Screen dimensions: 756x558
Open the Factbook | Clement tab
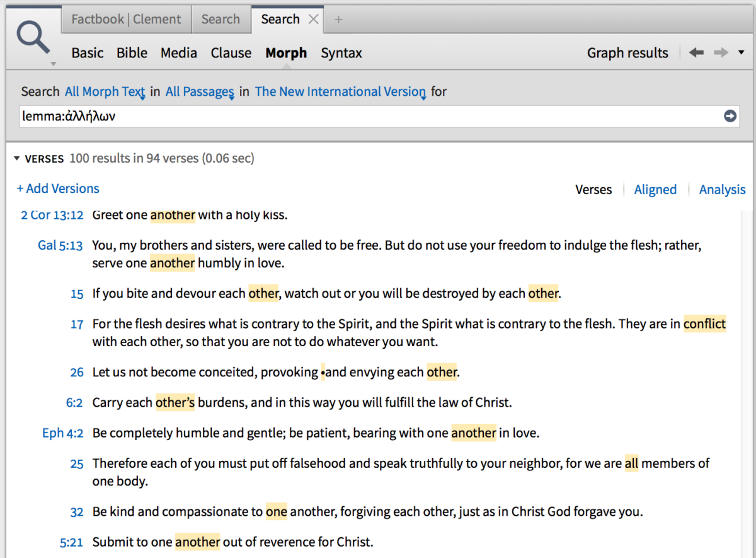125,20
